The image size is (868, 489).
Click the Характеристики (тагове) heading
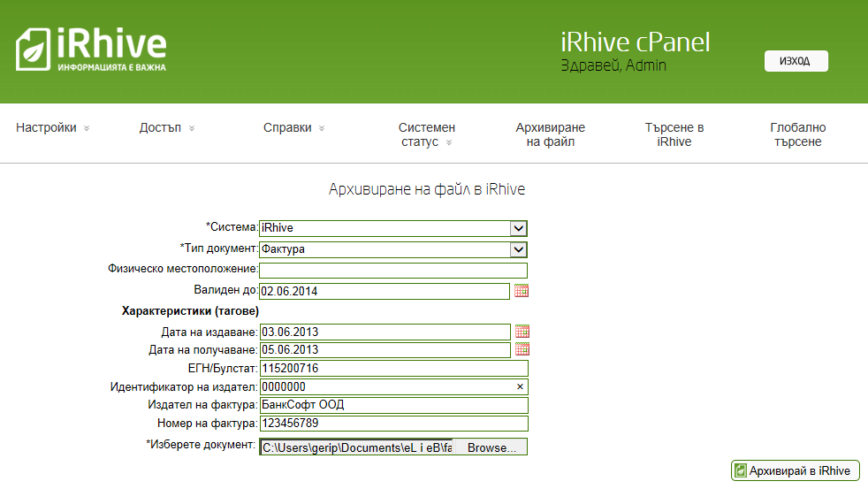[x=190, y=310]
